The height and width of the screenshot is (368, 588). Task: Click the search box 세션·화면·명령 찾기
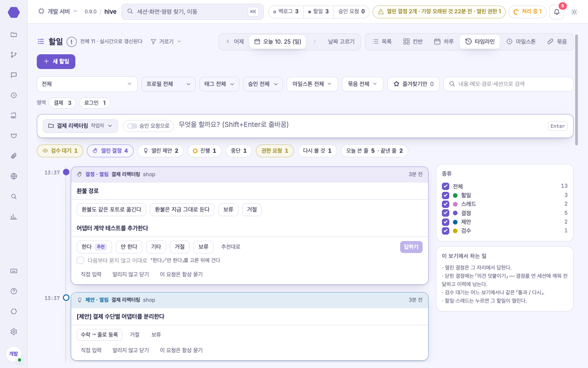click(x=192, y=11)
